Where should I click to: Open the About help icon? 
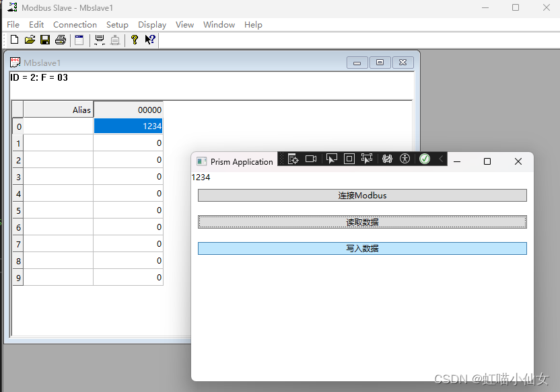click(134, 40)
